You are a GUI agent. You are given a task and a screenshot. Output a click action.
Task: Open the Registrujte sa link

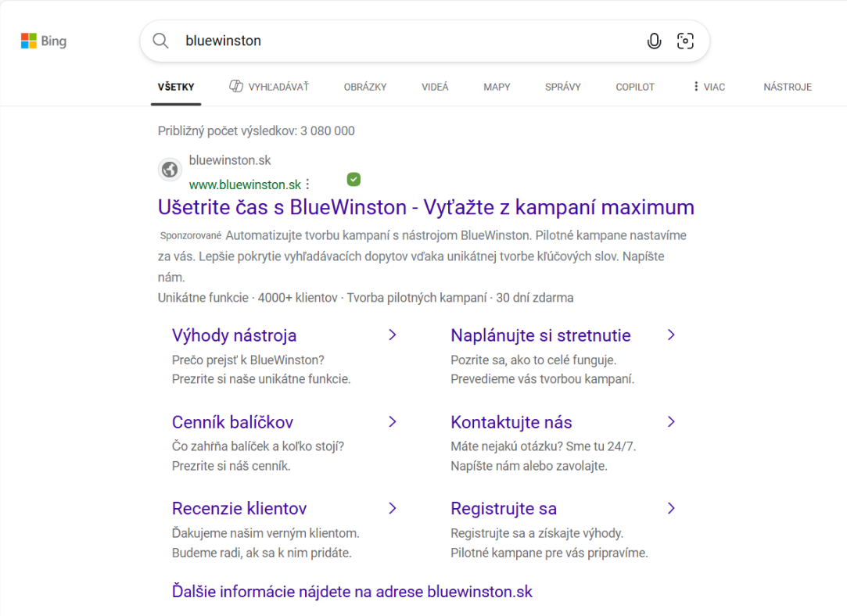tap(504, 508)
